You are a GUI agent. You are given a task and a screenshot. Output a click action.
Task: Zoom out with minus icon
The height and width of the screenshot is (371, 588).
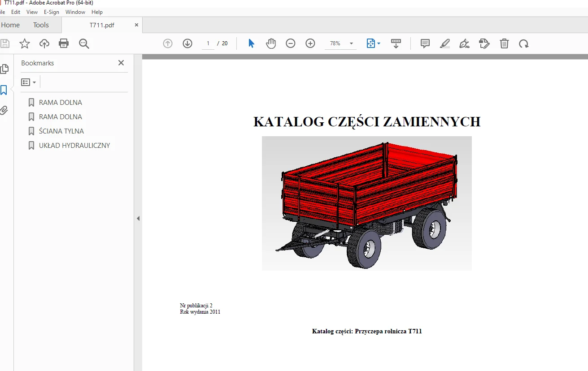click(x=291, y=43)
